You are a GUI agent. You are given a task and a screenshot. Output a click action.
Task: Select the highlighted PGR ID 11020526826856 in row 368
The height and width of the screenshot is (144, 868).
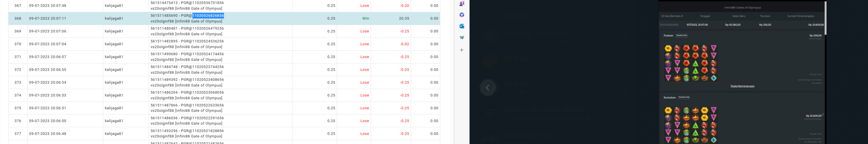pyautogui.click(x=208, y=16)
